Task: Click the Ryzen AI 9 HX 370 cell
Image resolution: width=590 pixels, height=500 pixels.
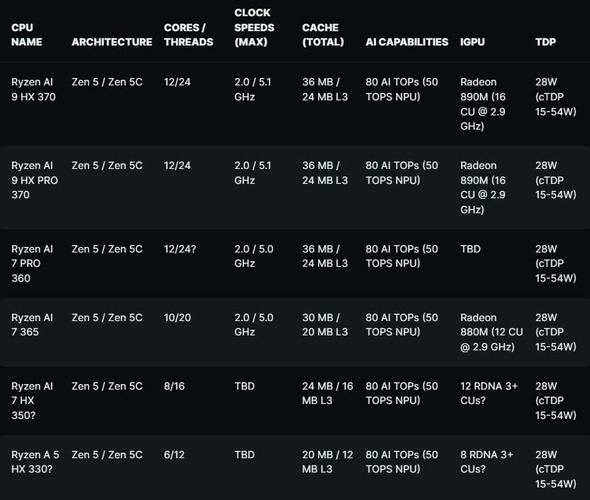Action: pos(33,90)
